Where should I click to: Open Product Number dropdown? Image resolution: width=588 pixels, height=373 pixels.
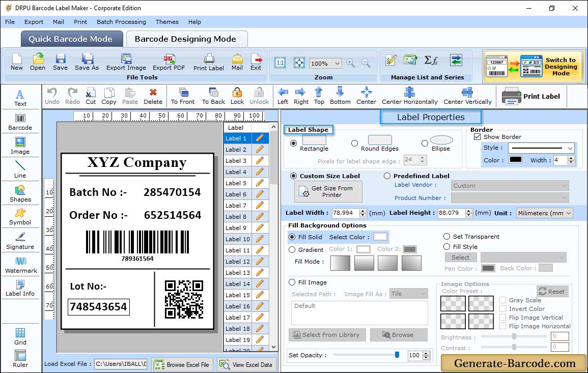tap(510, 198)
